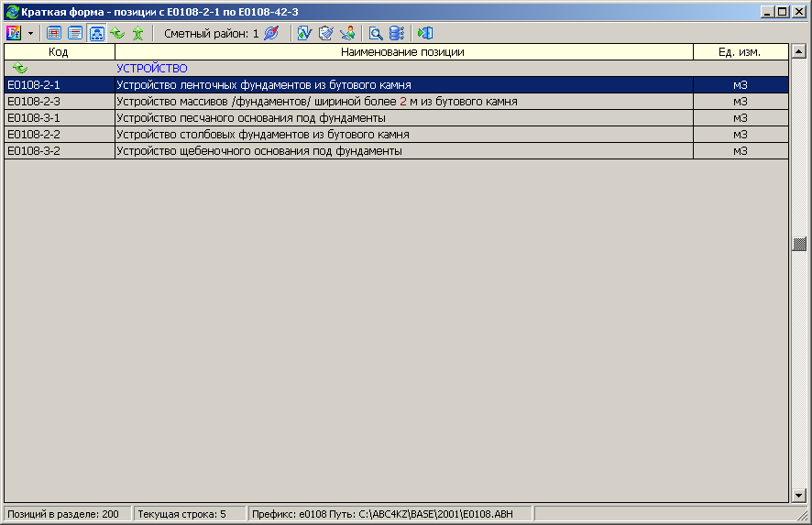
Task: Click the compass icon next to Сметный район
Action: [x=271, y=33]
